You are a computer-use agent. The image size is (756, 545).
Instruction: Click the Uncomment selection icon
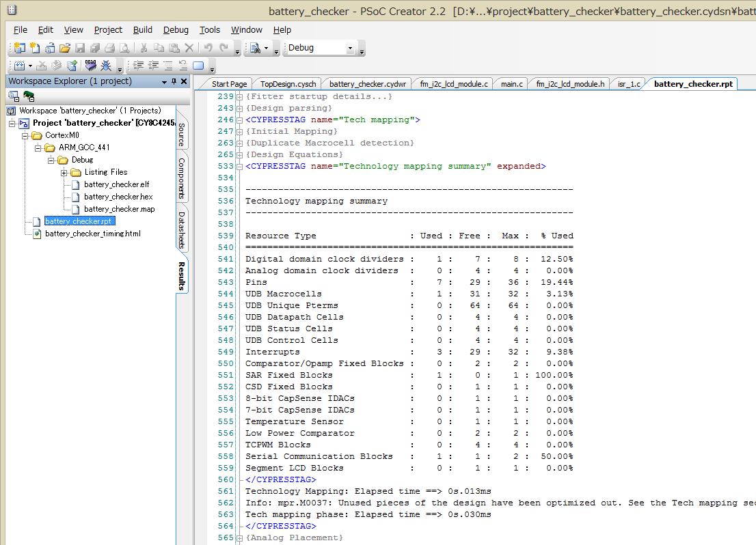click(x=183, y=66)
